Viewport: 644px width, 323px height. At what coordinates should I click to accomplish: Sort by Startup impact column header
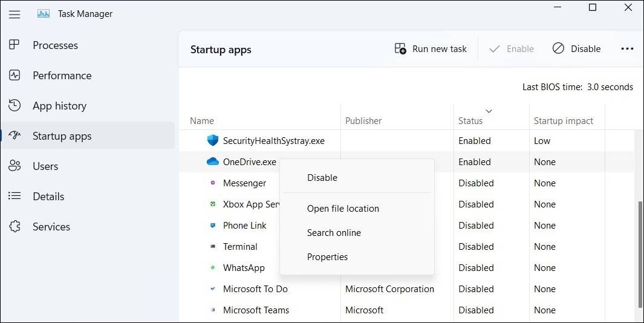point(563,121)
